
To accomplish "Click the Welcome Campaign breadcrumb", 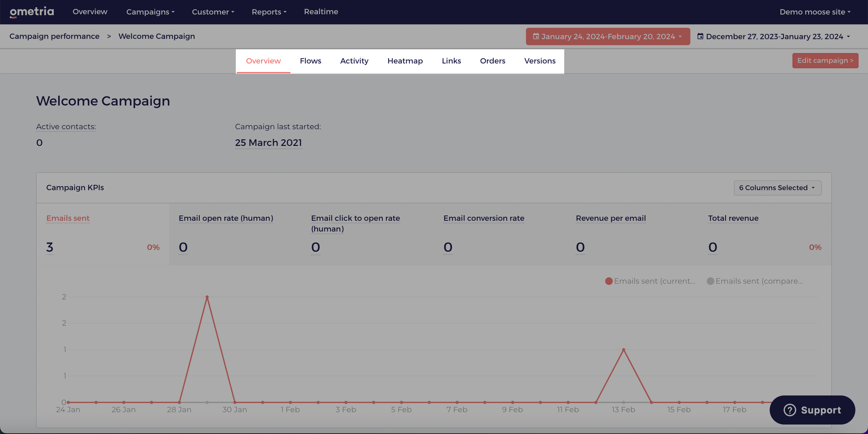I will [156, 36].
